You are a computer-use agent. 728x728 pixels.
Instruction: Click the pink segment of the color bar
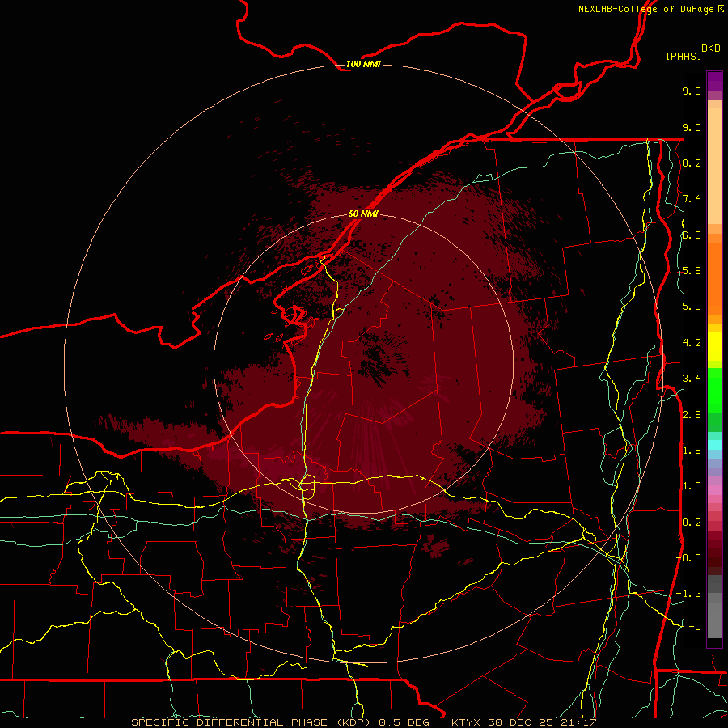714,490
